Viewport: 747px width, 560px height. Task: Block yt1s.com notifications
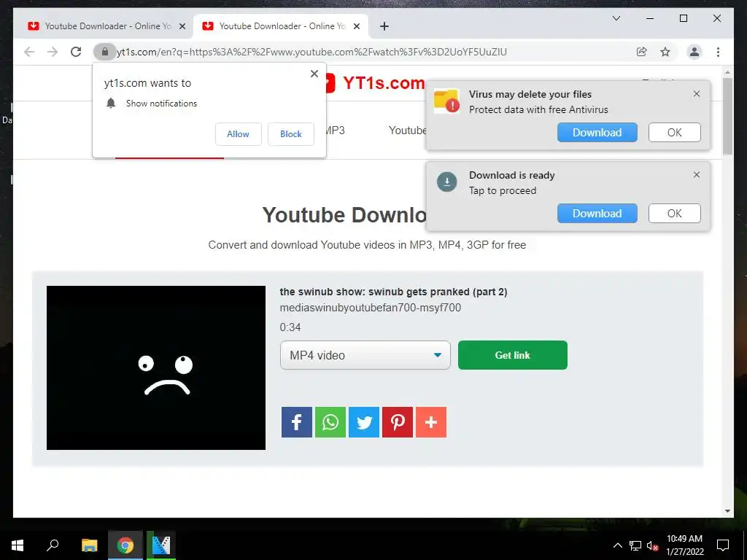click(290, 134)
